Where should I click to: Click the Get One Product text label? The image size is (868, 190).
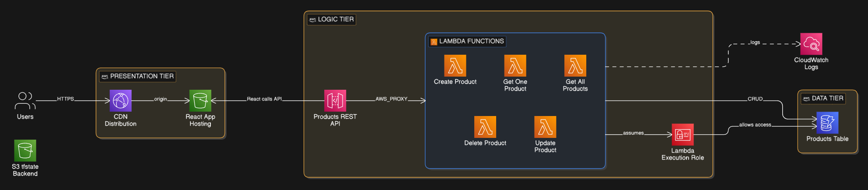point(515,85)
